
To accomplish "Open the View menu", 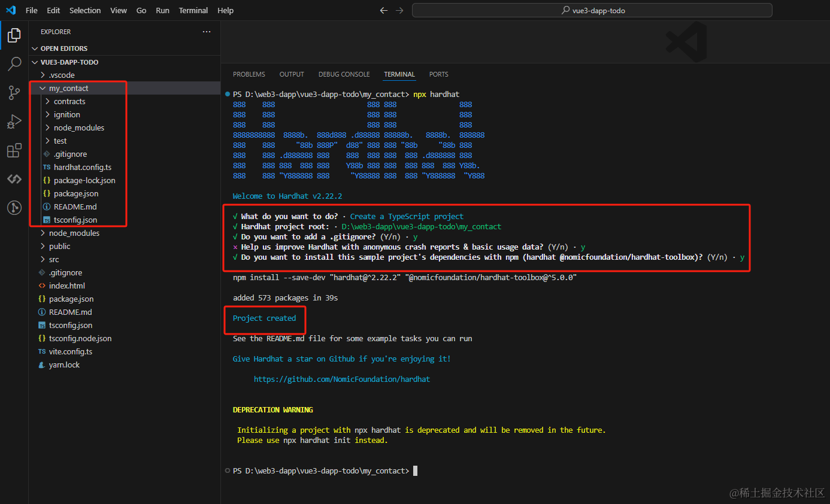I will [119, 10].
